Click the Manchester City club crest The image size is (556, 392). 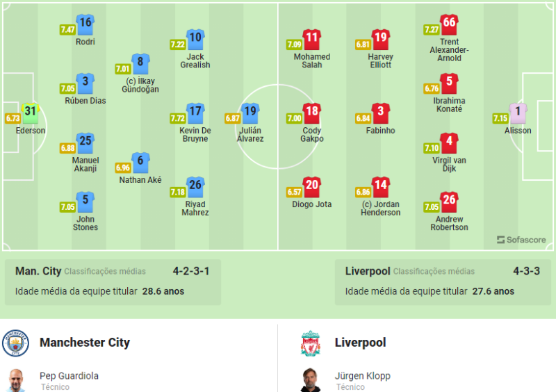click(x=15, y=343)
